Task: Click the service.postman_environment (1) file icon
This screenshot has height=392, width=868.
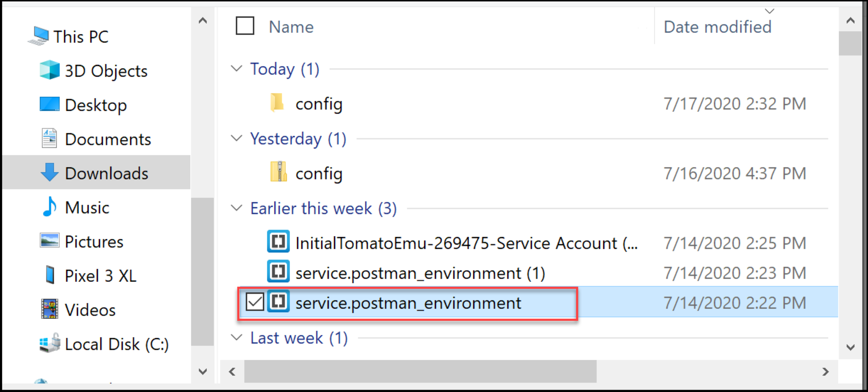Action: (x=278, y=271)
